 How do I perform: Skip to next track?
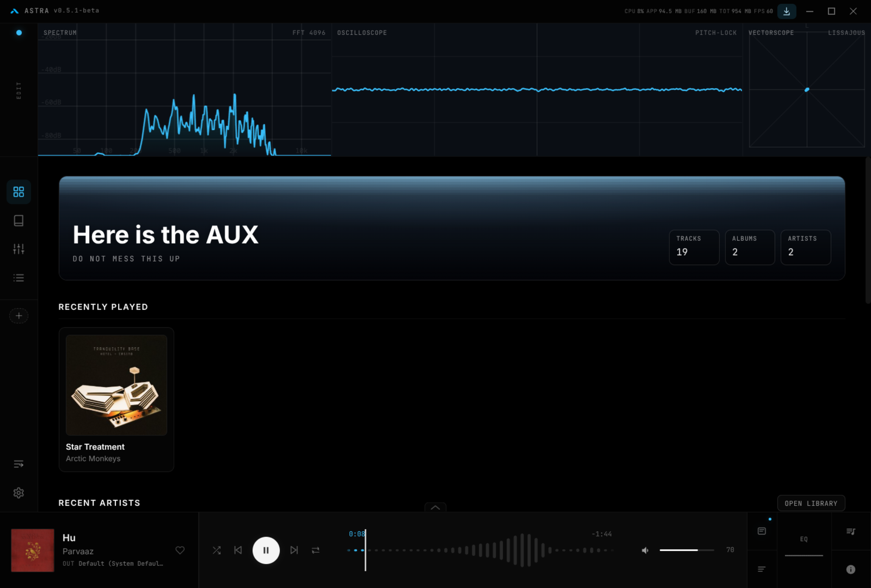pyautogui.click(x=294, y=551)
